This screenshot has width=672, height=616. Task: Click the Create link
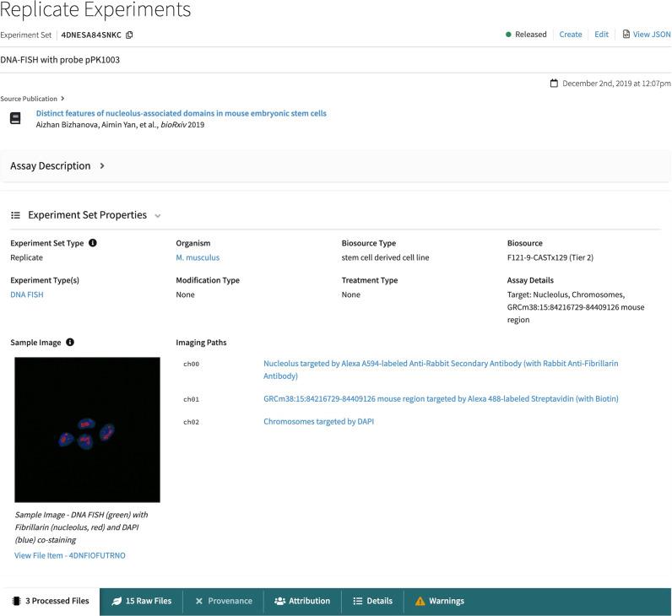[571, 35]
